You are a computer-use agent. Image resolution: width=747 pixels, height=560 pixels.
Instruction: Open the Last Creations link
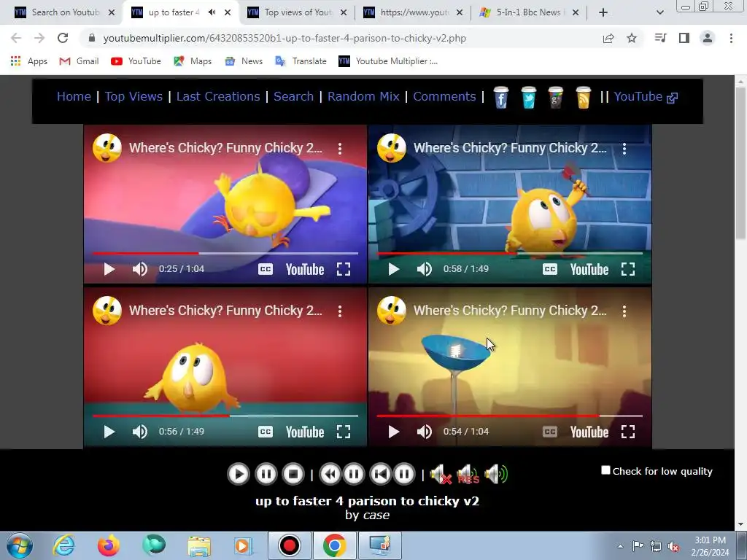click(x=218, y=97)
